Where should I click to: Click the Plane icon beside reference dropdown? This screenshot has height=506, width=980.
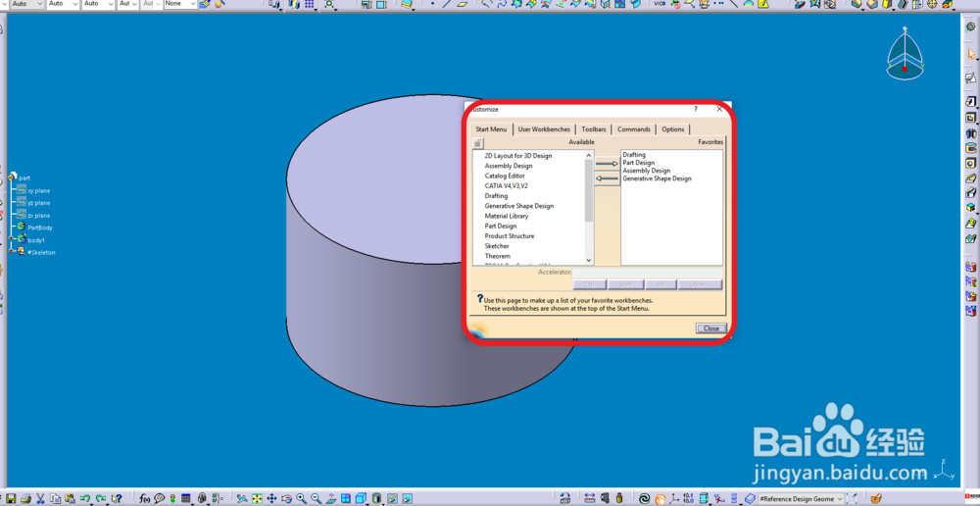coord(750,498)
